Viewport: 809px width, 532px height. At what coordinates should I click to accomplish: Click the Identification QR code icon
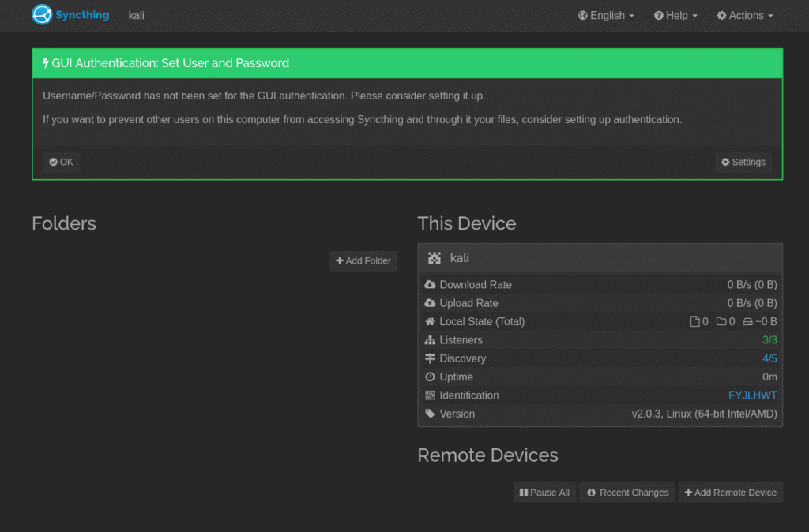click(x=430, y=395)
